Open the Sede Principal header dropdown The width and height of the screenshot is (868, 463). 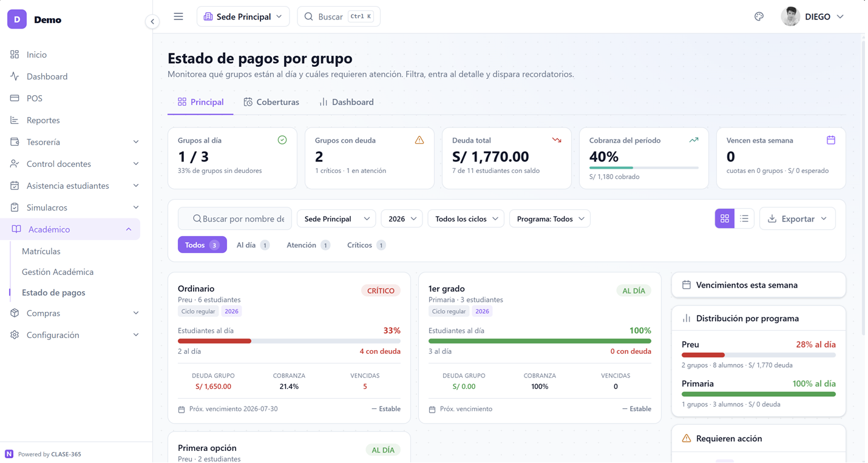click(243, 16)
